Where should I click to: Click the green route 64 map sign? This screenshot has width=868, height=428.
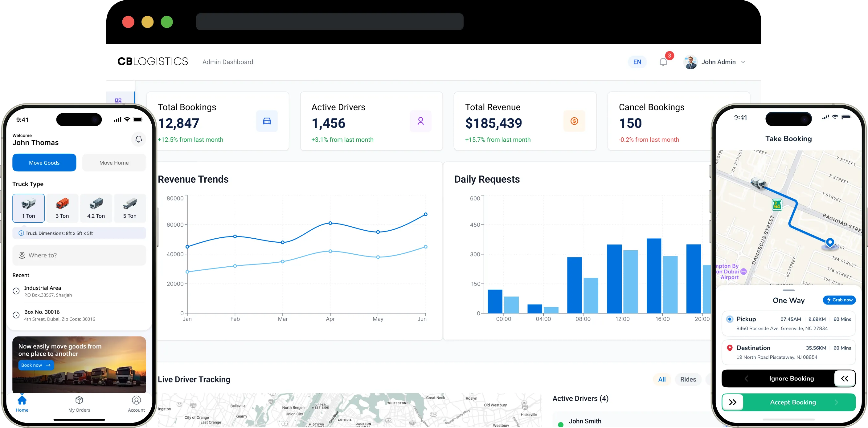click(777, 204)
